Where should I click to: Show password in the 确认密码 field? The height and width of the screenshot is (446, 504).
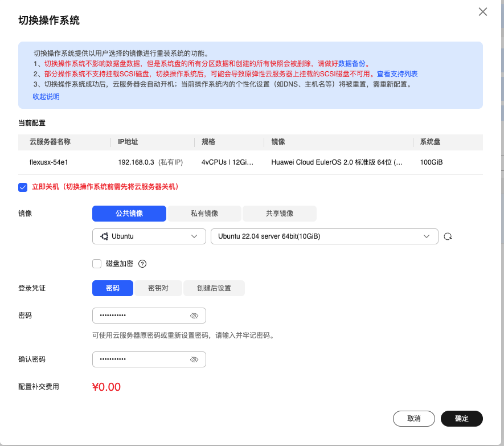pyautogui.click(x=194, y=359)
